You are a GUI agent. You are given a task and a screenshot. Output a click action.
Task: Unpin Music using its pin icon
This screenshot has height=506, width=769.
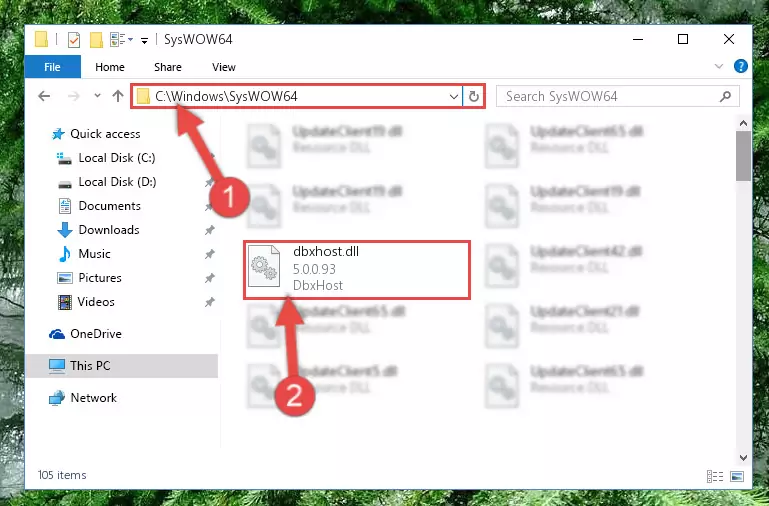[209, 254]
